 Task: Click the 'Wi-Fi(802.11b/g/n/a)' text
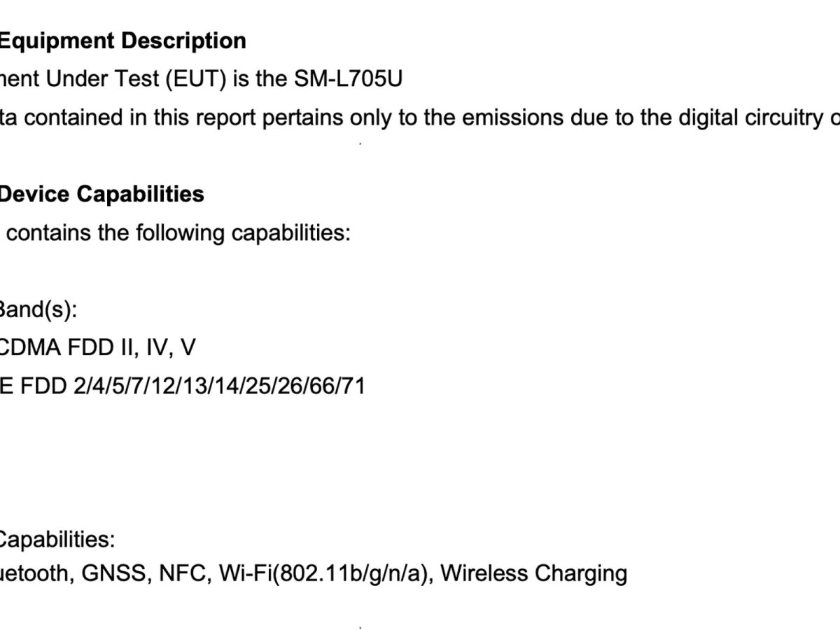pos(323,574)
